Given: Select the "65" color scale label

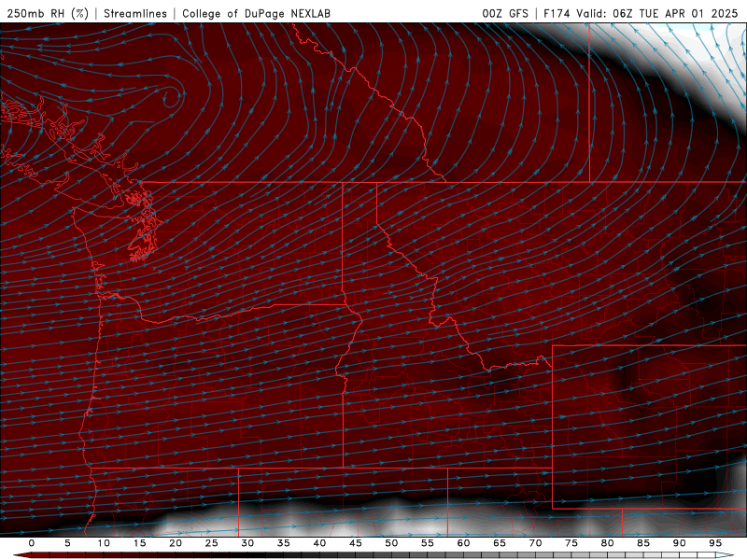Looking at the screenshot, I should pyautogui.click(x=500, y=543).
